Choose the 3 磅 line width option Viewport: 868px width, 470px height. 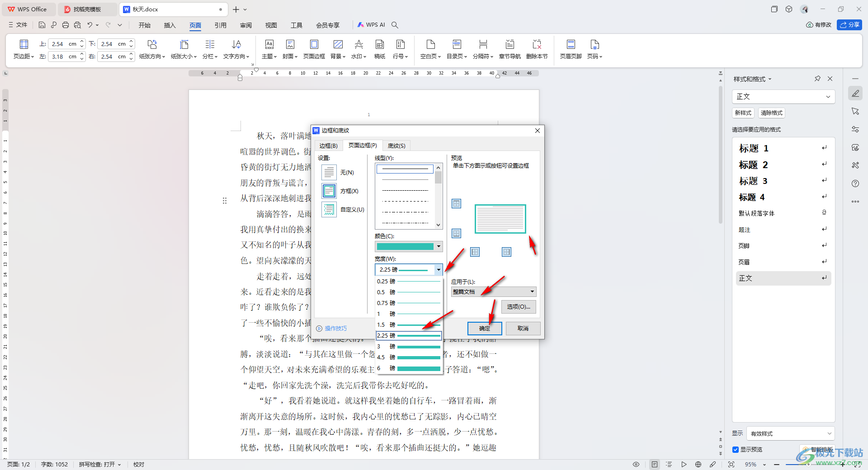click(409, 347)
